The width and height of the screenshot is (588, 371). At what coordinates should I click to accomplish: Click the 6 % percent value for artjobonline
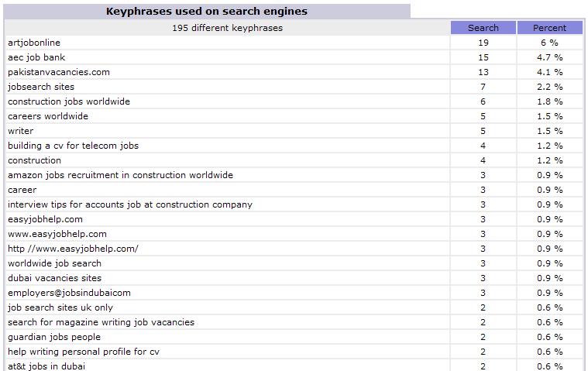click(549, 43)
